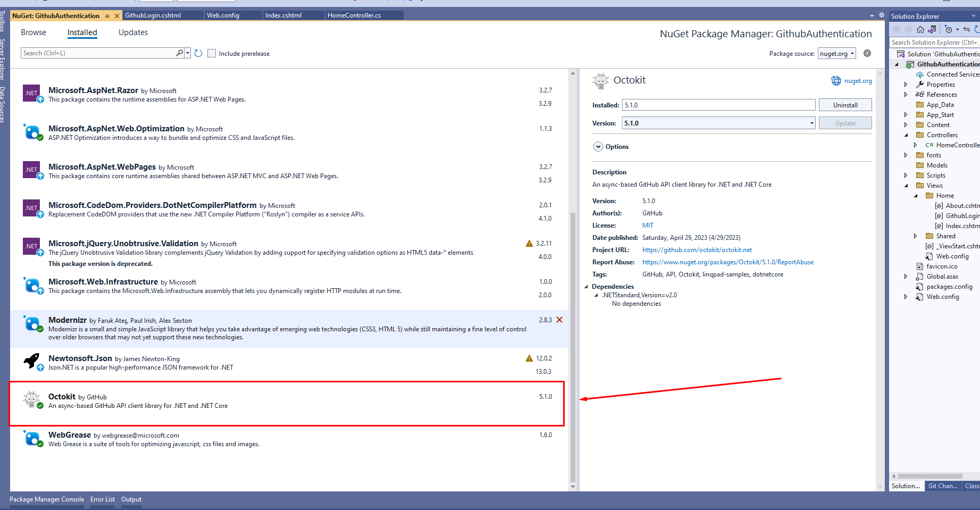
Task: Collapse the .NETStandard,Version=v2.0 dependency group
Action: coord(596,295)
